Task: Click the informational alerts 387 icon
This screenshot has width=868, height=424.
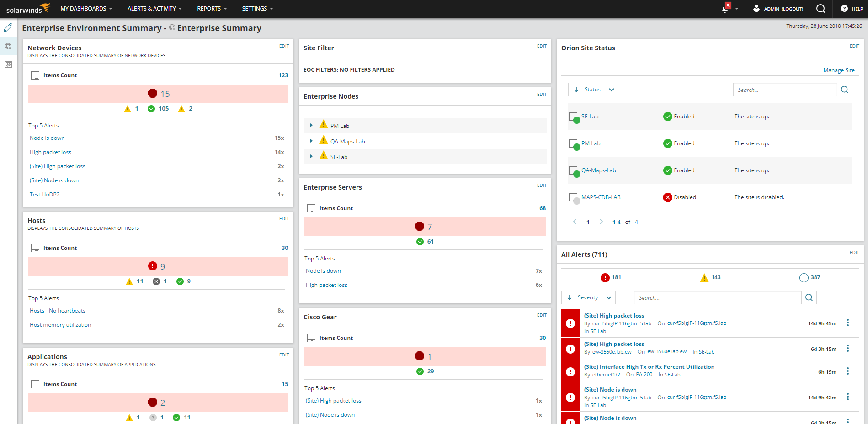Action: coord(804,277)
